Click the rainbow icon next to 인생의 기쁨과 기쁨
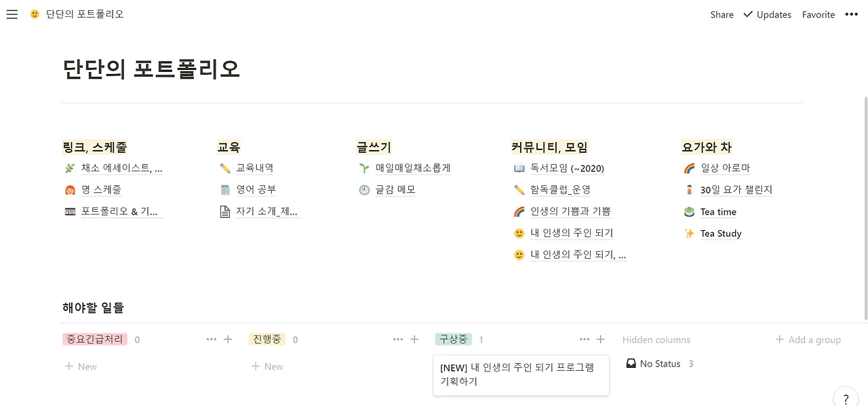This screenshot has width=868, height=406. pyautogui.click(x=518, y=211)
